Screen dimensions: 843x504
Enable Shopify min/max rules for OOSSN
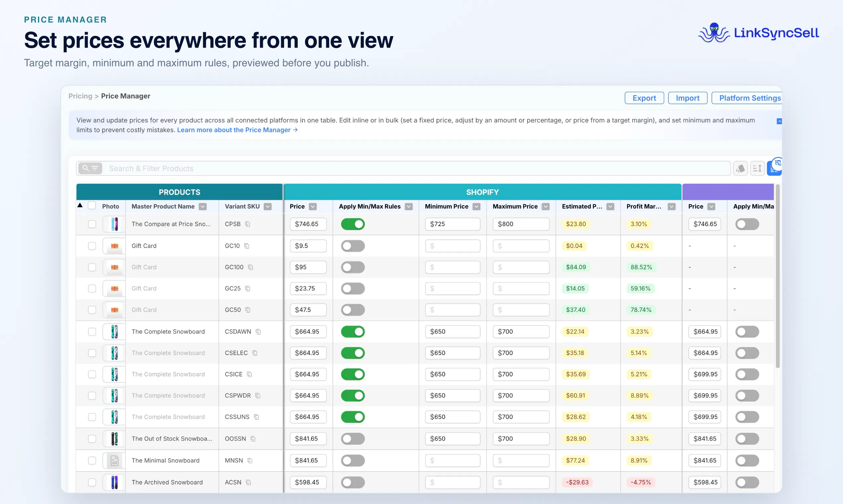click(353, 439)
